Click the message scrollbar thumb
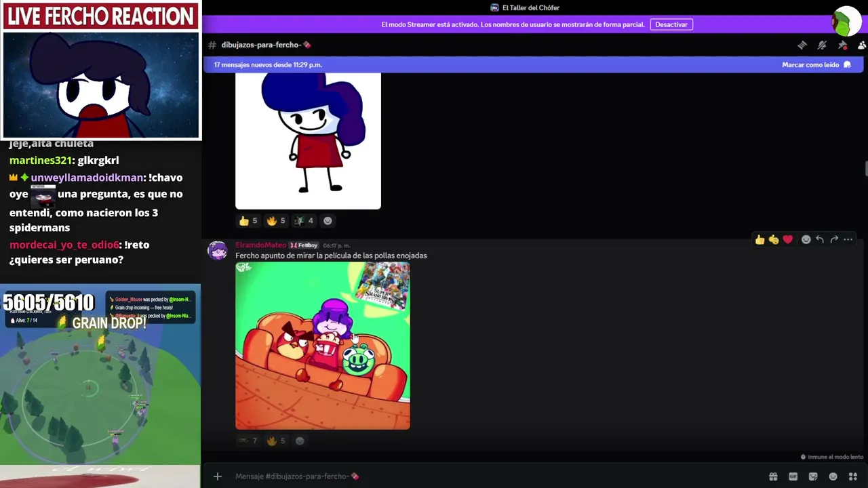This screenshot has height=488, width=868. coord(866,169)
